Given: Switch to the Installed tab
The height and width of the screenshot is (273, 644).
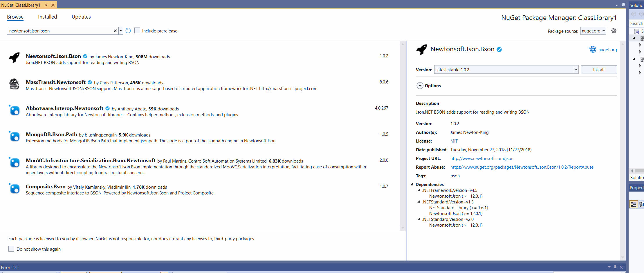Looking at the screenshot, I should pyautogui.click(x=48, y=17).
